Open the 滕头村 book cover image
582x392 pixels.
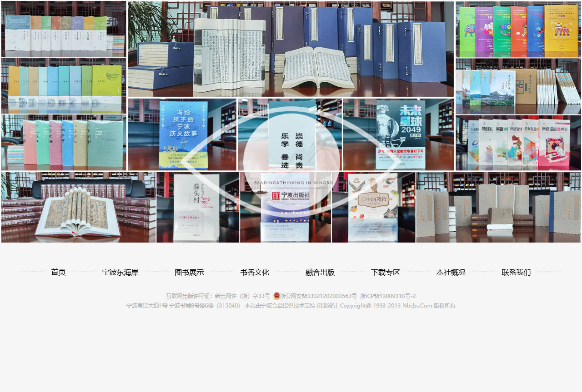198,207
